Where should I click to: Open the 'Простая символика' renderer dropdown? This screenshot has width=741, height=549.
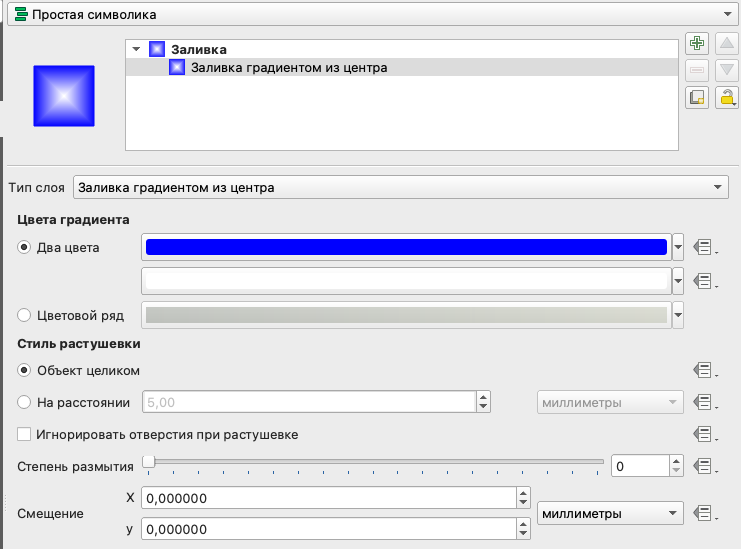pos(370,14)
